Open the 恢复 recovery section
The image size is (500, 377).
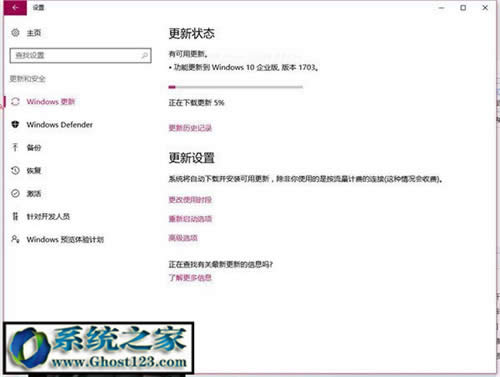[34, 170]
